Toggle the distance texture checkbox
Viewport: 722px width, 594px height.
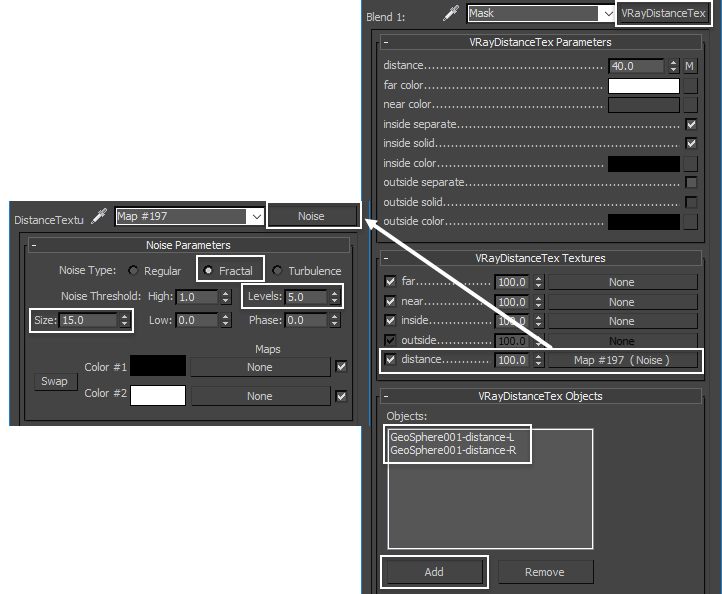(x=390, y=360)
